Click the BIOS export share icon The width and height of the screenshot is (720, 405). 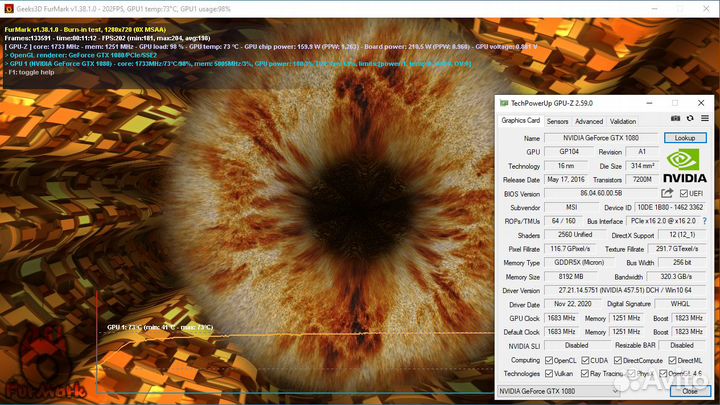(667, 193)
